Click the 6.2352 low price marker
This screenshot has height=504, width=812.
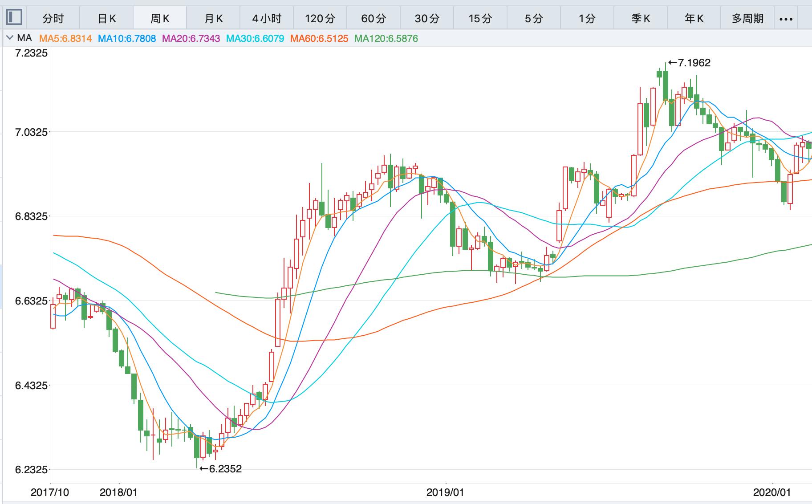(x=220, y=468)
